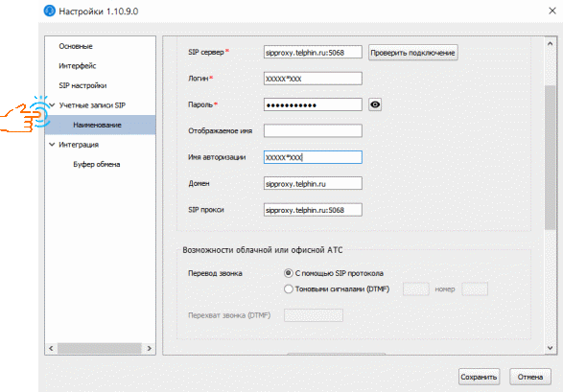Click the 'Отмена' button
563x392 pixels.
click(530, 377)
